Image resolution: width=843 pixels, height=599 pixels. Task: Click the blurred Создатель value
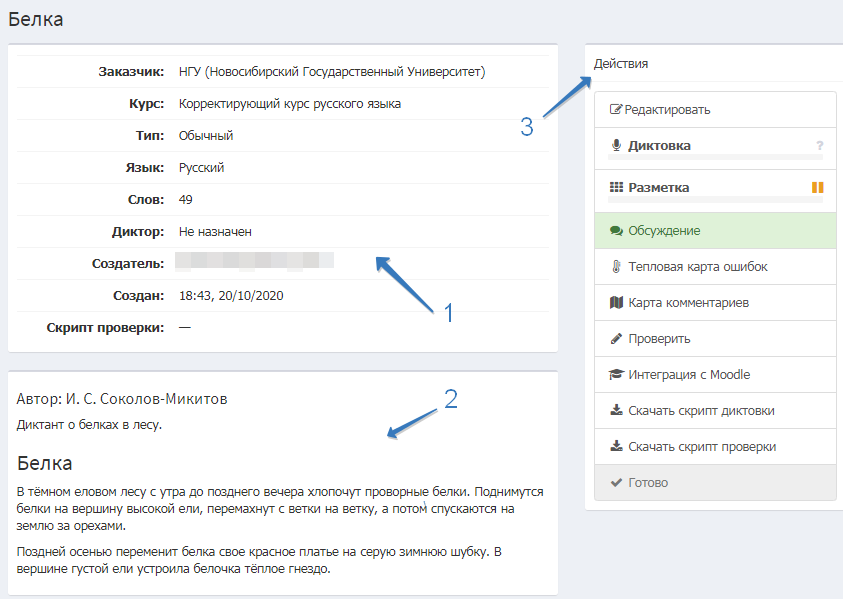pyautogui.click(x=254, y=262)
